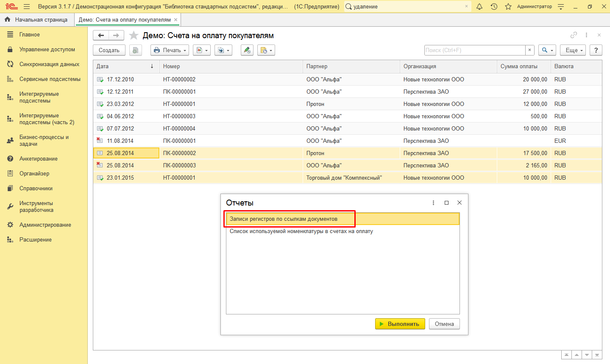Click the Администрирование gear icon
The image size is (610, 364).
(10, 225)
